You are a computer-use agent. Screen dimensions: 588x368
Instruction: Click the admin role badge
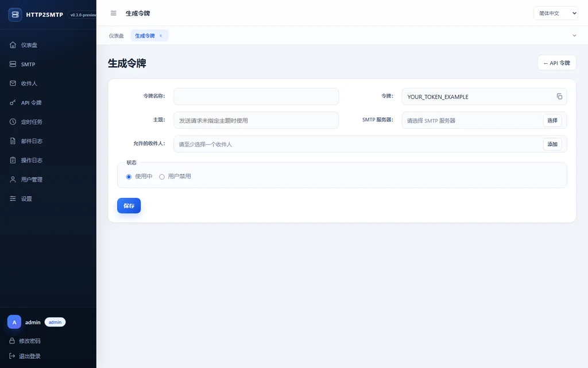[x=55, y=322]
